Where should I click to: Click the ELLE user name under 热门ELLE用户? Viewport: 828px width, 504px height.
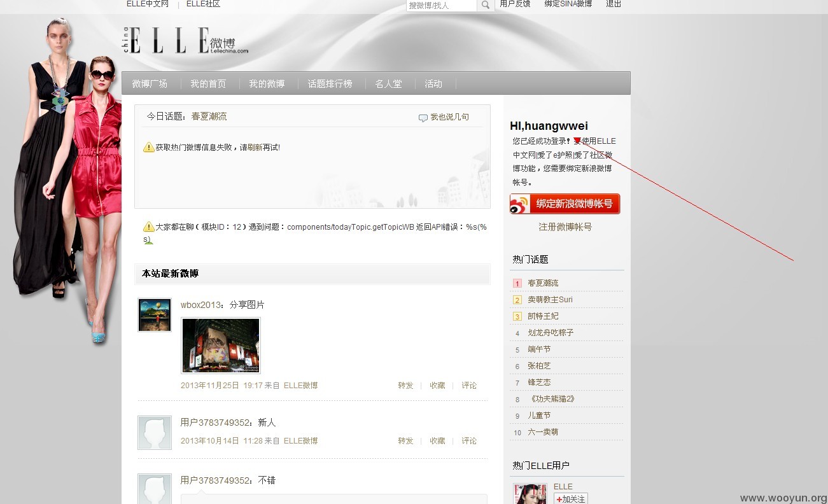coord(563,487)
